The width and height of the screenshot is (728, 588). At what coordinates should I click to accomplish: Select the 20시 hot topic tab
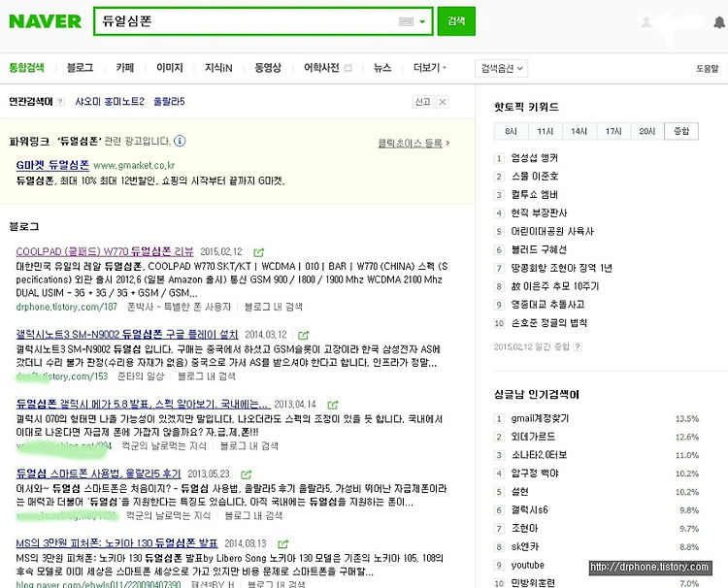coord(647,131)
